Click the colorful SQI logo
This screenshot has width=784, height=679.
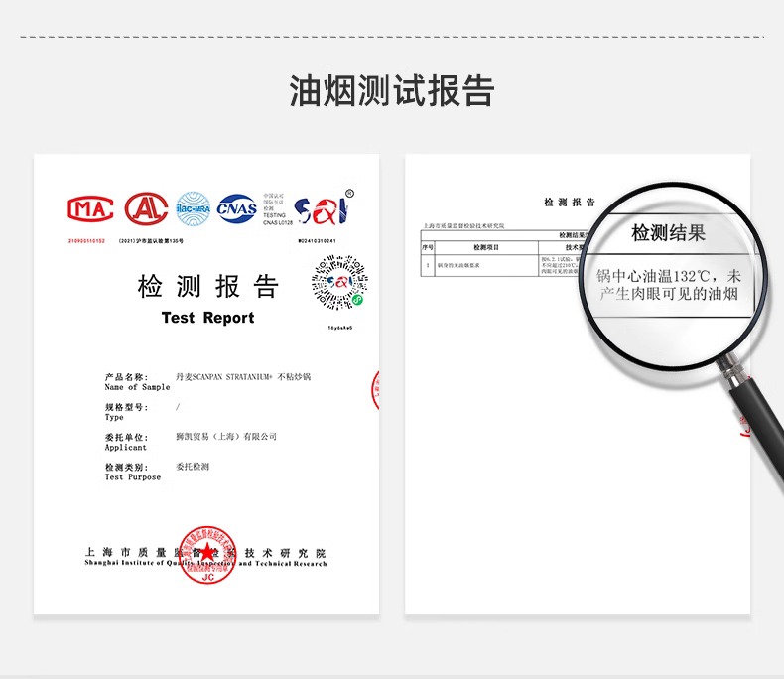pyautogui.click(x=326, y=208)
